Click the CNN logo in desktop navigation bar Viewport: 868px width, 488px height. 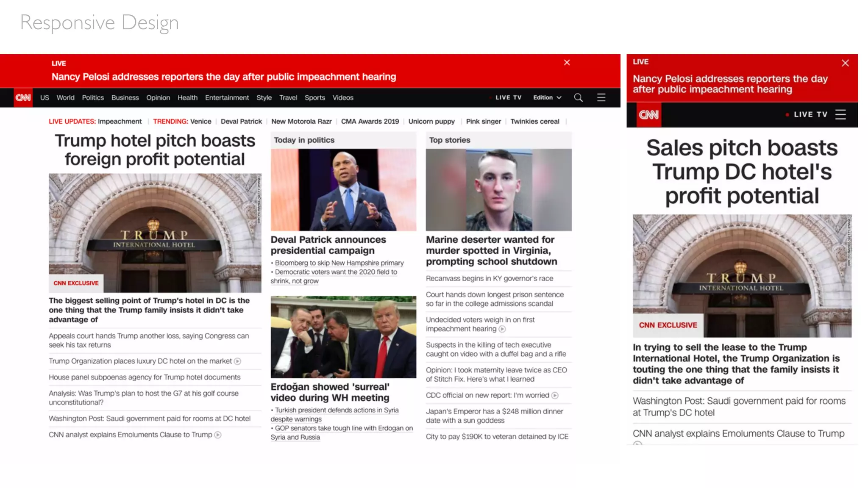[23, 97]
